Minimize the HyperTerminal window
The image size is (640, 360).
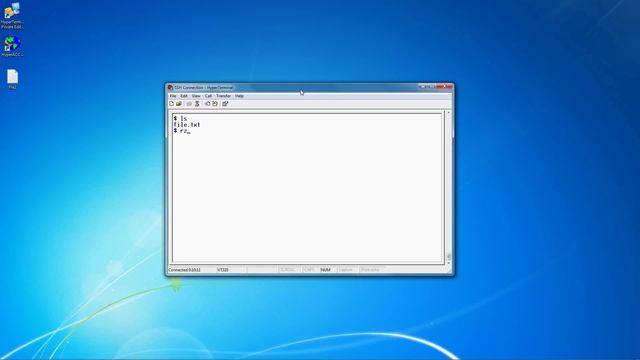pyautogui.click(x=422, y=87)
